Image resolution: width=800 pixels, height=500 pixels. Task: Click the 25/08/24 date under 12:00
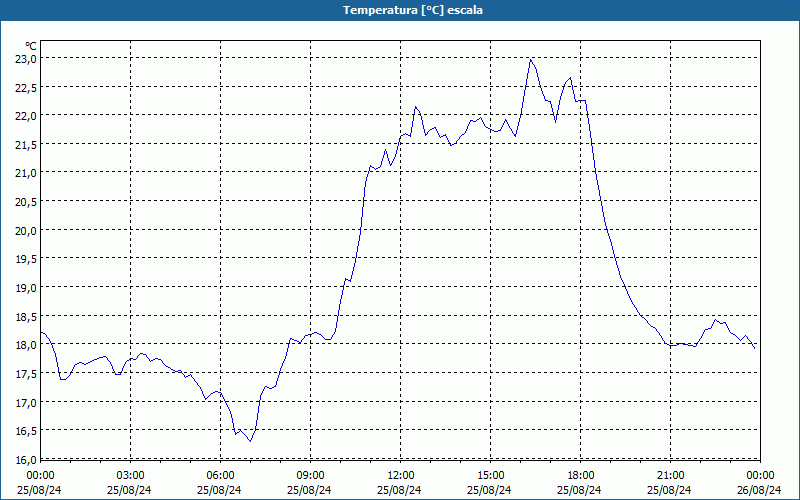coord(399,490)
